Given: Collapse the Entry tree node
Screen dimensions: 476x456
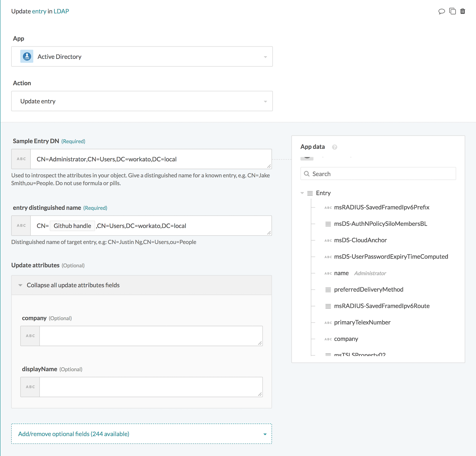Looking at the screenshot, I should point(302,193).
